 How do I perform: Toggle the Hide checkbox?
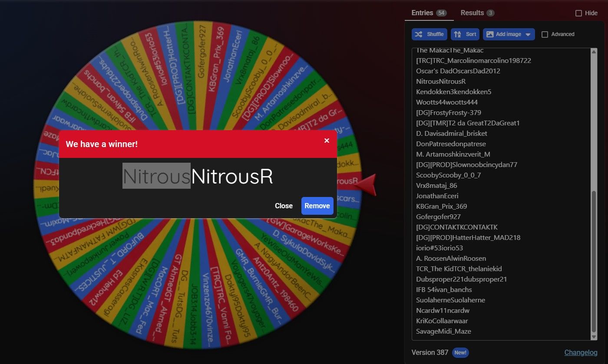coord(578,13)
